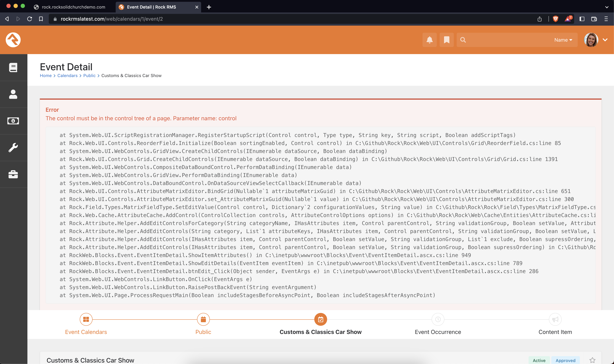Screen dimensions: 614x364
Task: Open the briefcase sidebar icon
Action: tap(13, 174)
